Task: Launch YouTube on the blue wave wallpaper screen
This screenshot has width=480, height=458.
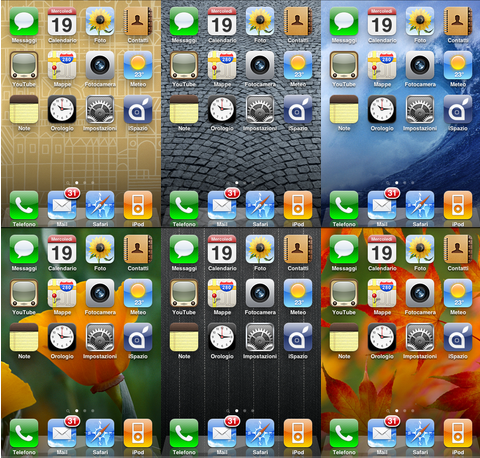Action: pos(344,65)
